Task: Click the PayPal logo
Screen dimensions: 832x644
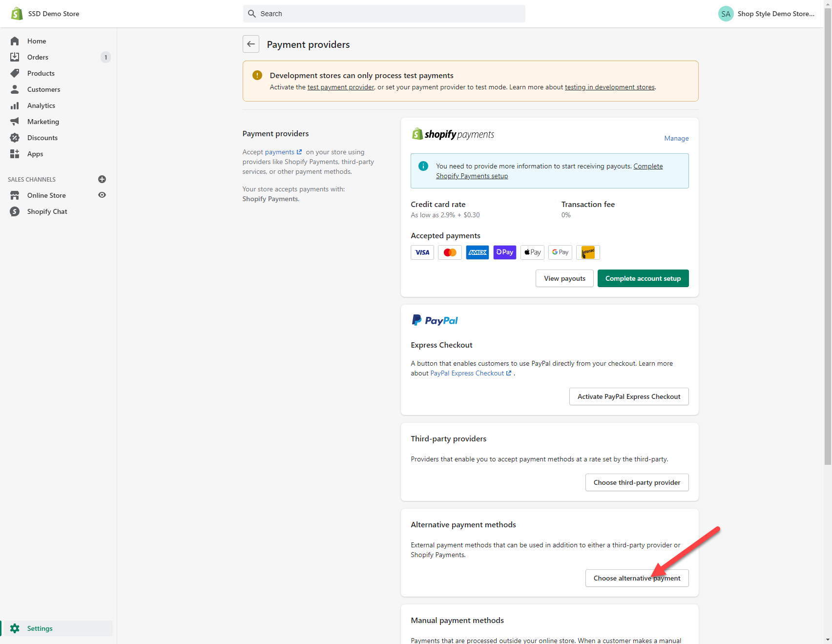Action: click(x=435, y=320)
